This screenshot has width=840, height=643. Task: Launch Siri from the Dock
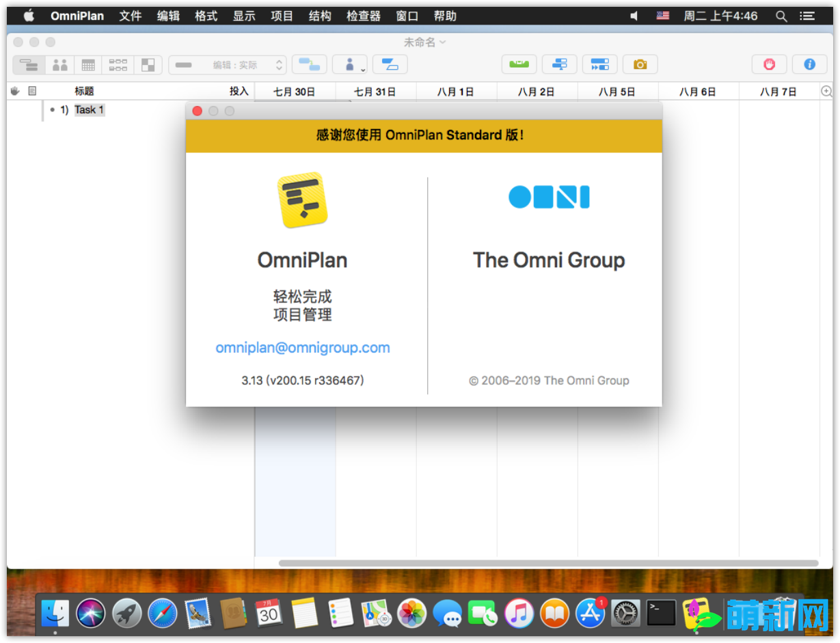coord(91,614)
